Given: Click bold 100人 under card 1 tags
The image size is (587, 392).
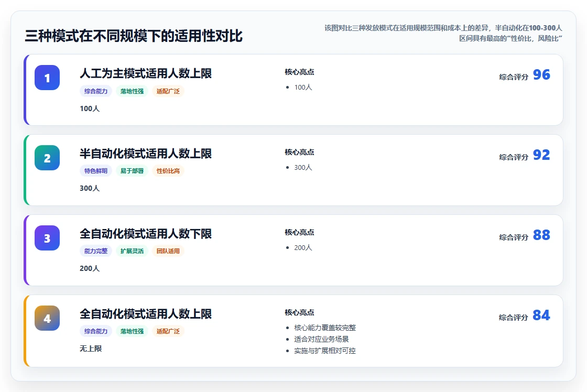Looking at the screenshot, I should coord(90,108).
